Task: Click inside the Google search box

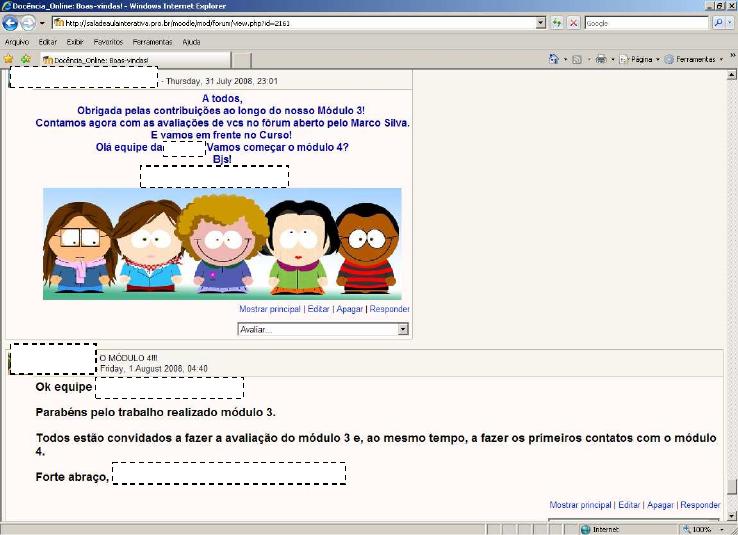Action: (x=640, y=22)
